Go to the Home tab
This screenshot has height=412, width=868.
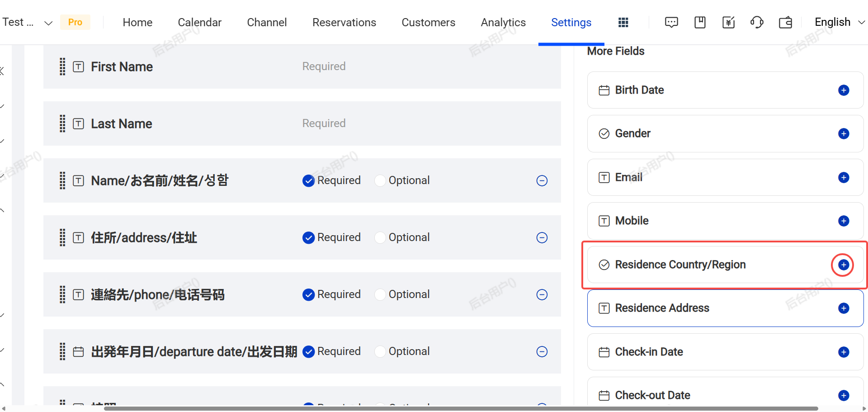(137, 22)
